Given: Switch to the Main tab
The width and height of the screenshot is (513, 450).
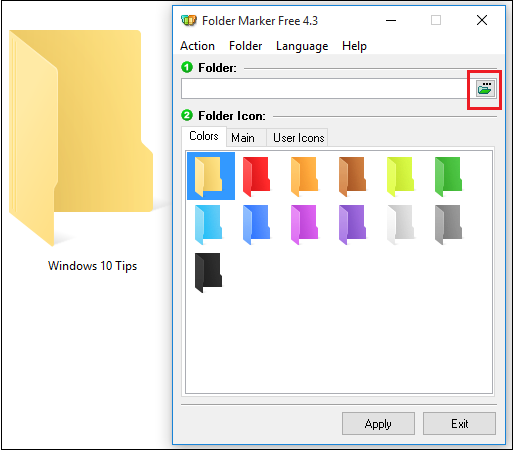Looking at the screenshot, I should (x=246, y=138).
